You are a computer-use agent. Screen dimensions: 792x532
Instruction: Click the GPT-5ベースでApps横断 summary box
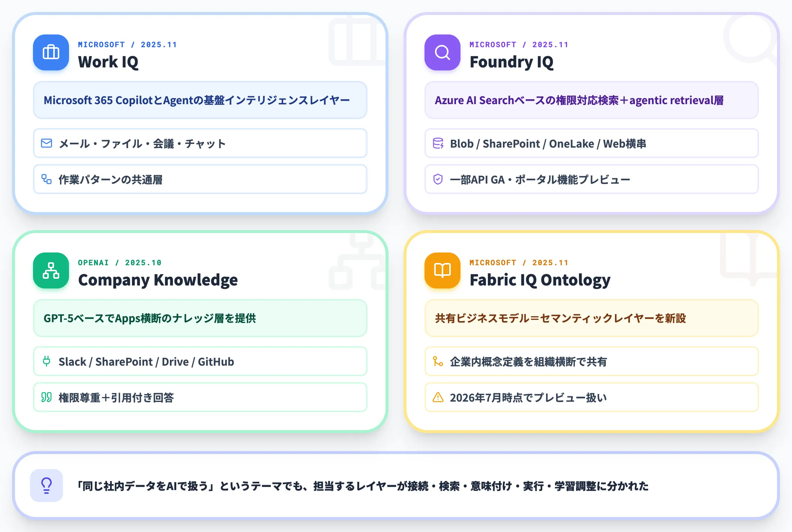200,318
